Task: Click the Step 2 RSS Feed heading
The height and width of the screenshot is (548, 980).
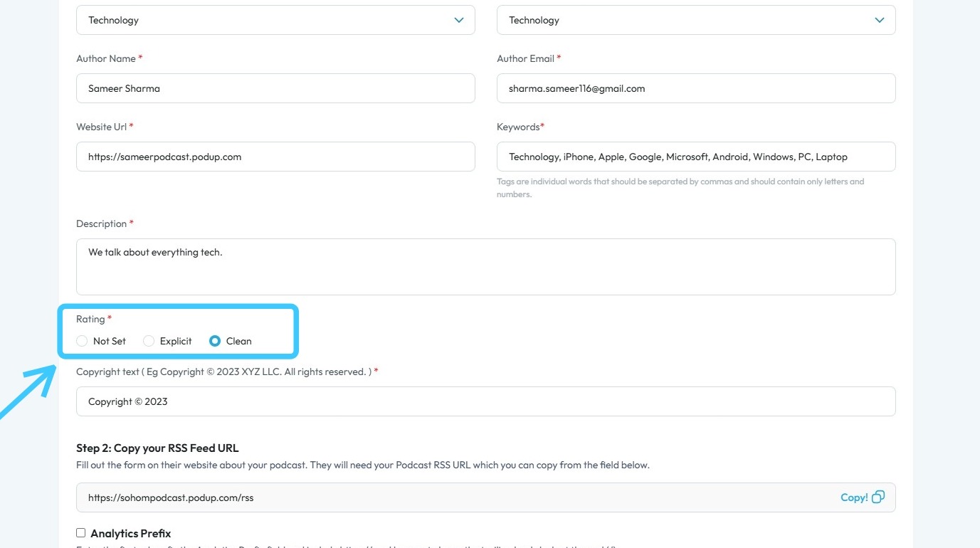Action: 157,448
